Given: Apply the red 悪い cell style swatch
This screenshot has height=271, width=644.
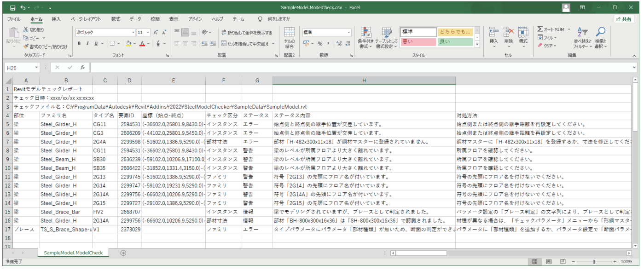Looking at the screenshot, I should tap(418, 42).
